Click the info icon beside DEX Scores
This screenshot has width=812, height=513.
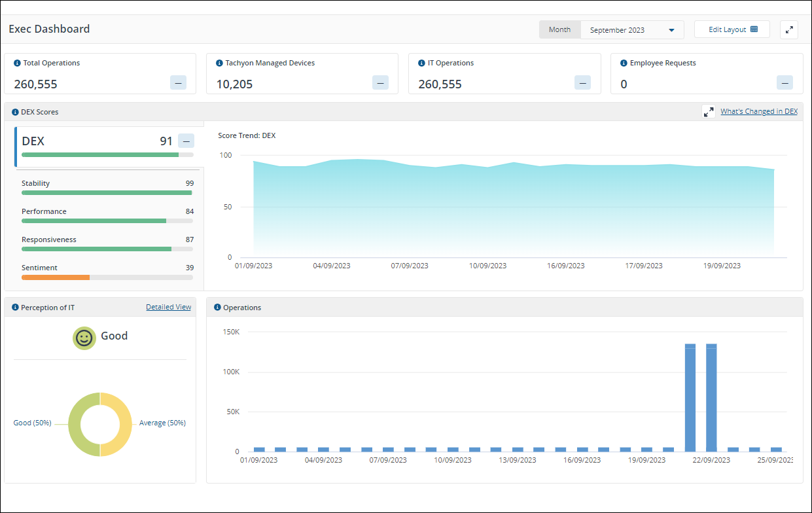[15, 112]
